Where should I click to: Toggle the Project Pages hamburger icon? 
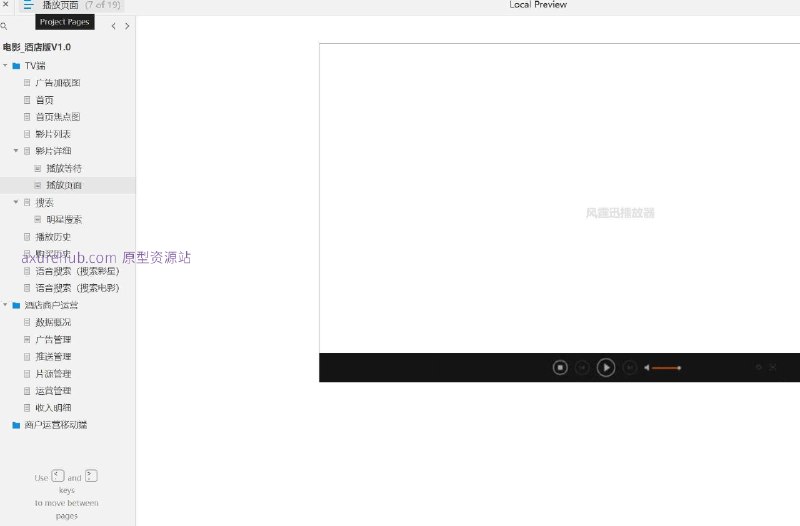coord(28,5)
